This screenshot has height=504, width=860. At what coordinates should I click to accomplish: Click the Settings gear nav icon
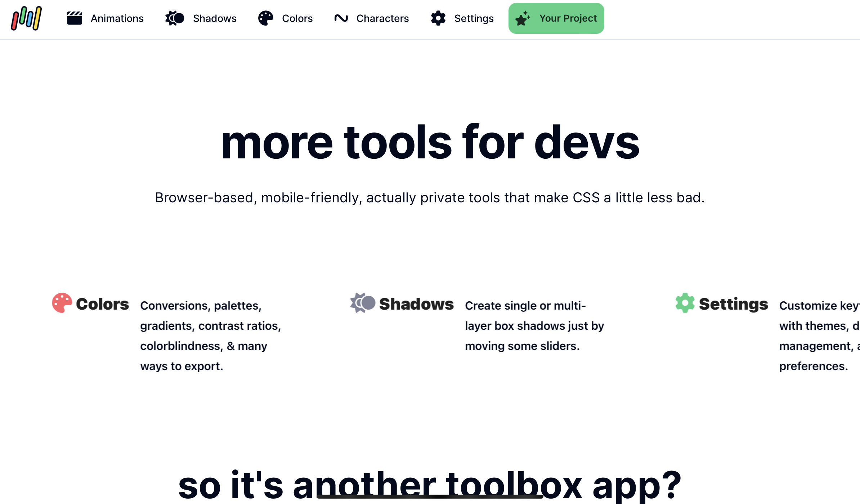pos(438,18)
